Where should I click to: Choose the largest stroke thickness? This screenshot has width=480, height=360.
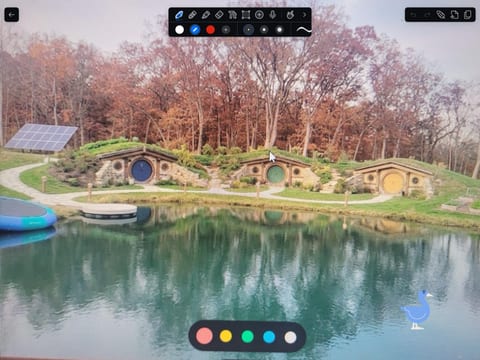click(279, 30)
